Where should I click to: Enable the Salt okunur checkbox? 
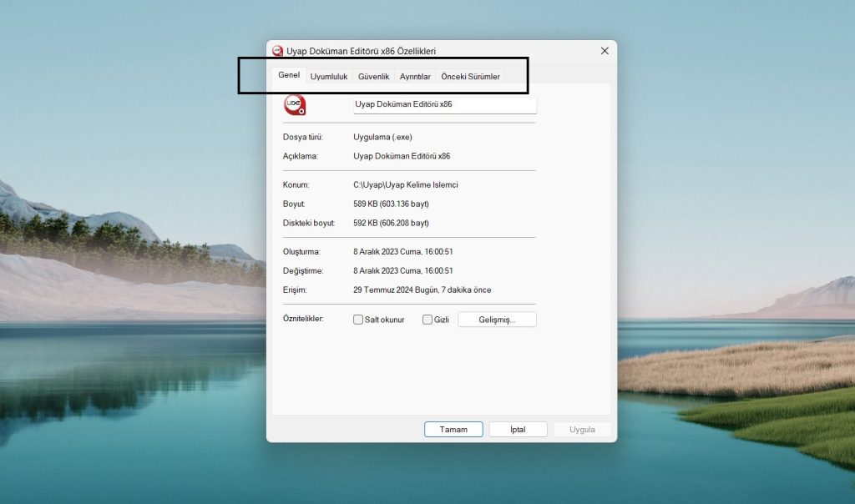(x=358, y=320)
